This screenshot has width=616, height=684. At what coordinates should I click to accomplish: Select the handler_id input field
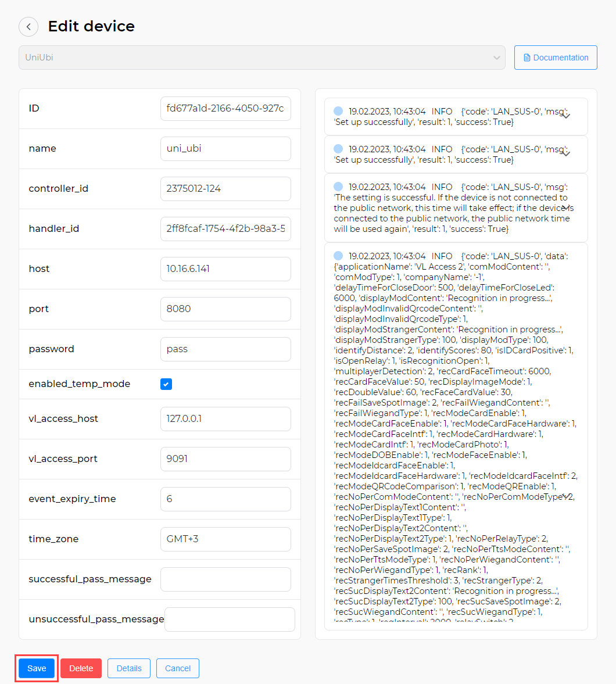click(225, 229)
